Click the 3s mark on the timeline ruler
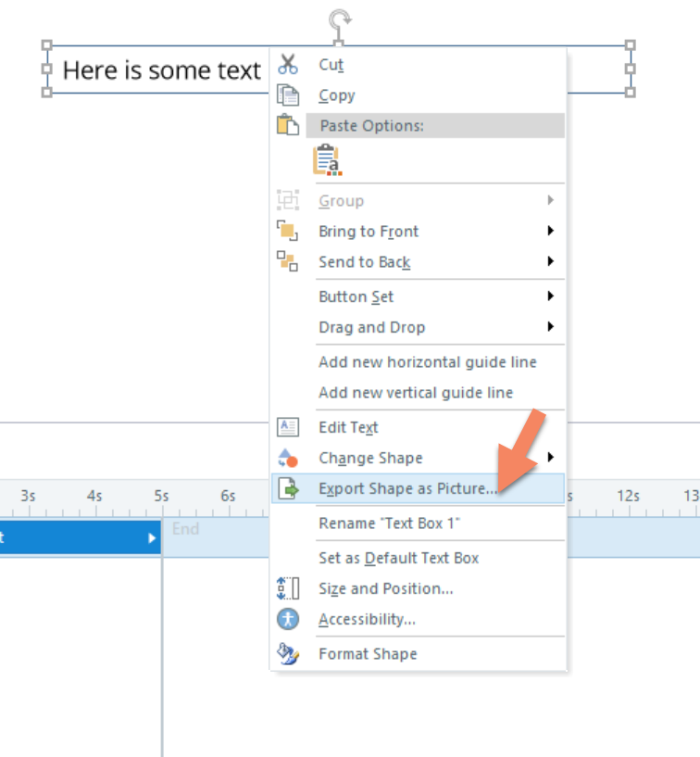700x757 pixels. (28, 497)
